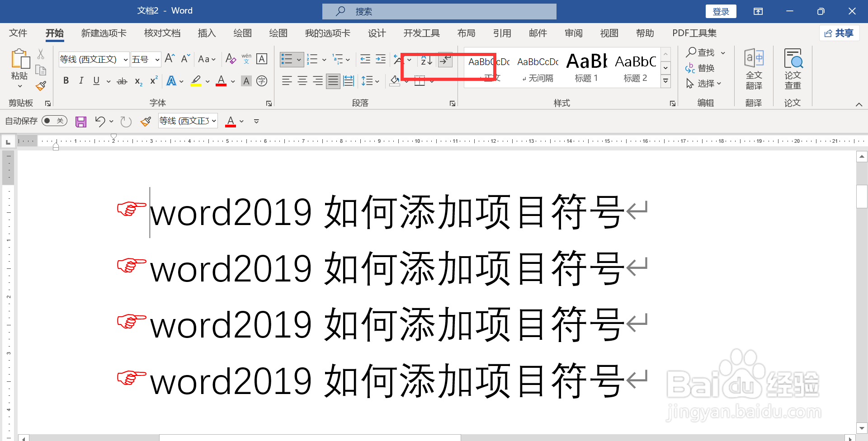Click the Find magnifier button

701,52
